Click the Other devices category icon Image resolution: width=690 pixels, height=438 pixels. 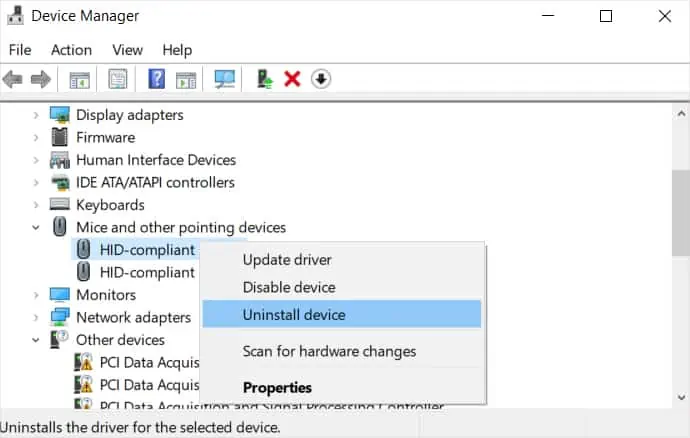click(x=59, y=339)
